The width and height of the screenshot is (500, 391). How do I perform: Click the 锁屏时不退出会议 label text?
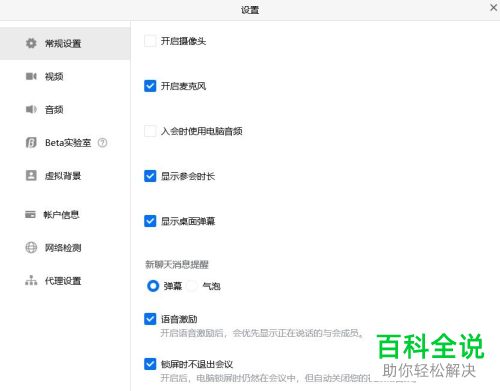(x=197, y=364)
